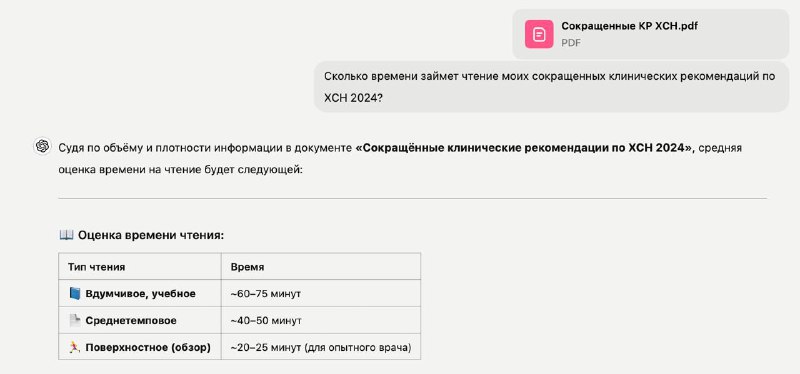Select the user question message bubble

tap(552, 87)
